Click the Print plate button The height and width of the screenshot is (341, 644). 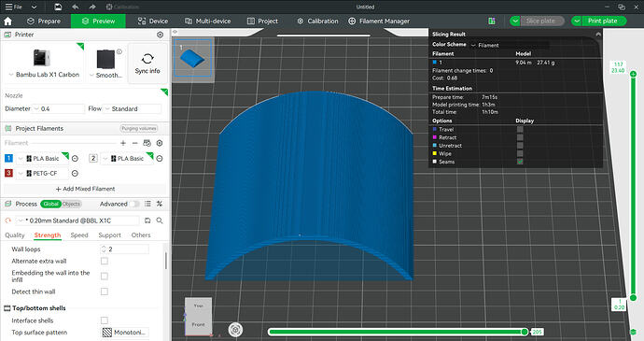604,21
